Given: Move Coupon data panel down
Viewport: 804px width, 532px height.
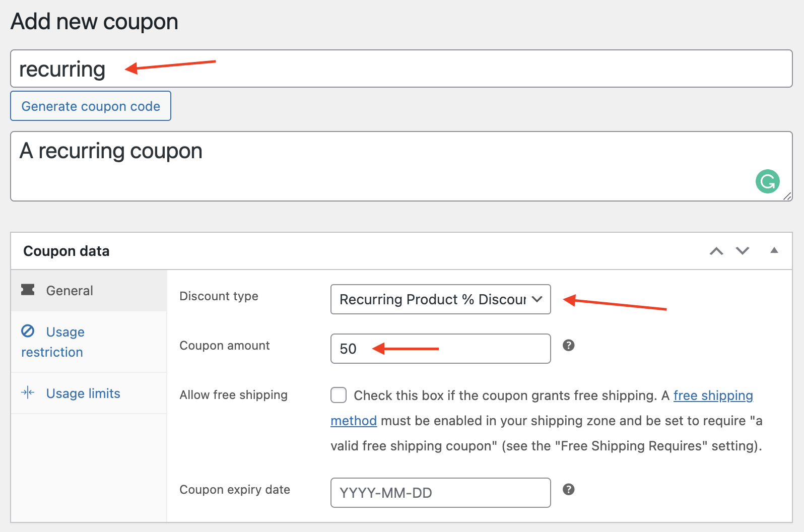Looking at the screenshot, I should point(742,251).
